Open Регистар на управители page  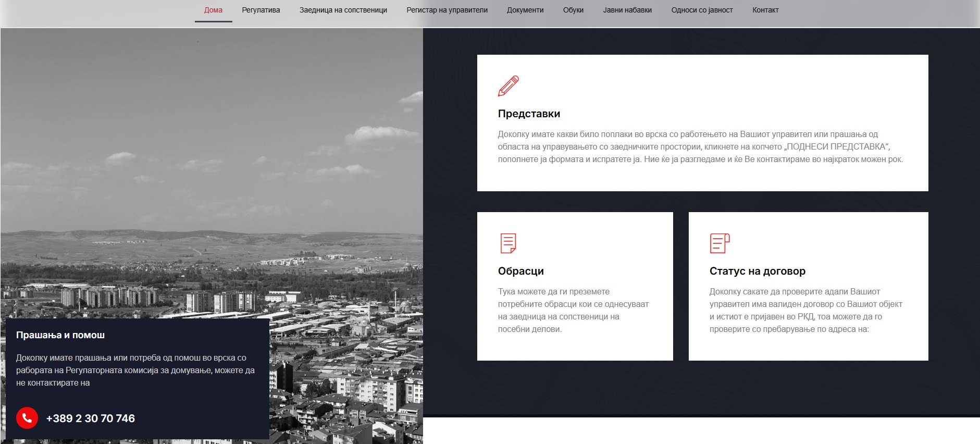[447, 10]
